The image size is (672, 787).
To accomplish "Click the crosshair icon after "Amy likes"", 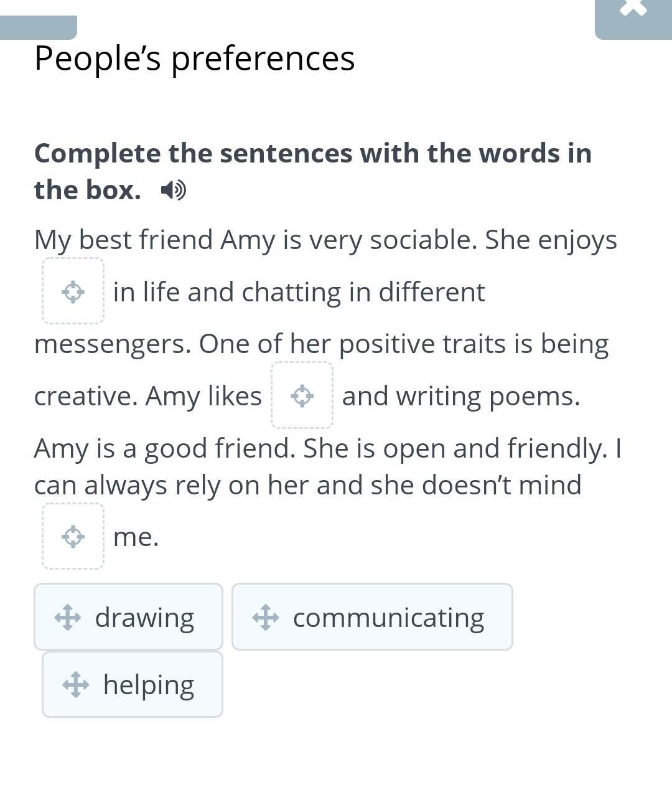I will (x=302, y=395).
